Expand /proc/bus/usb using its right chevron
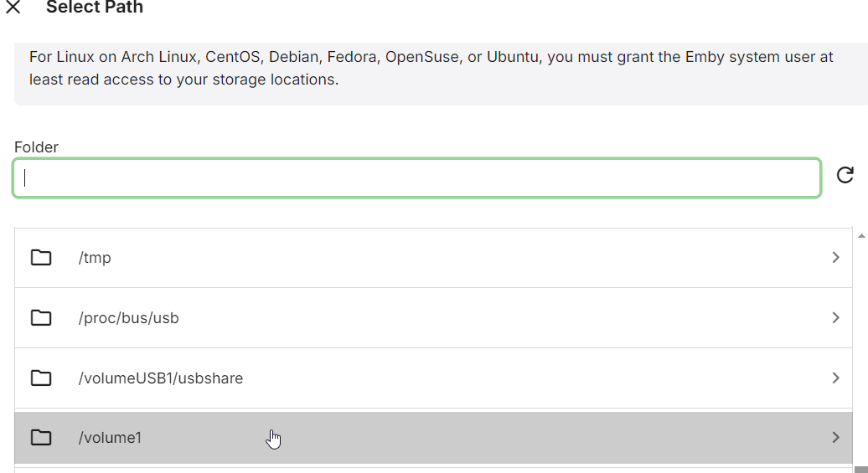 pyautogui.click(x=835, y=318)
